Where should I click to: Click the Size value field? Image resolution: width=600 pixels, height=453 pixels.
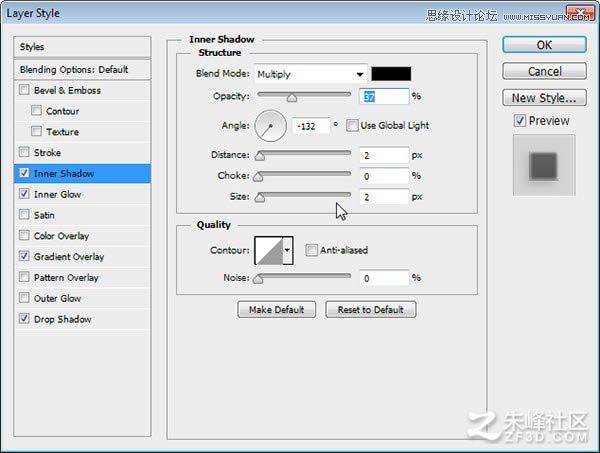384,197
